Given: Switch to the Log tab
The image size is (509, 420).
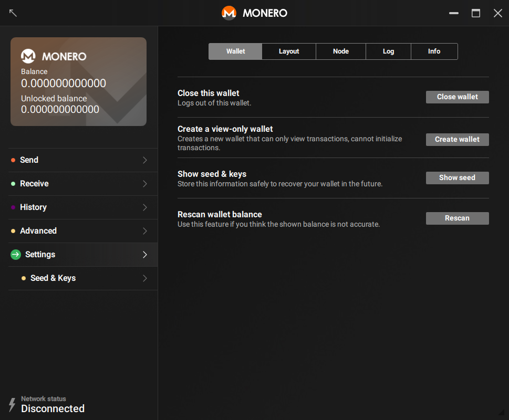Looking at the screenshot, I should [388, 51].
